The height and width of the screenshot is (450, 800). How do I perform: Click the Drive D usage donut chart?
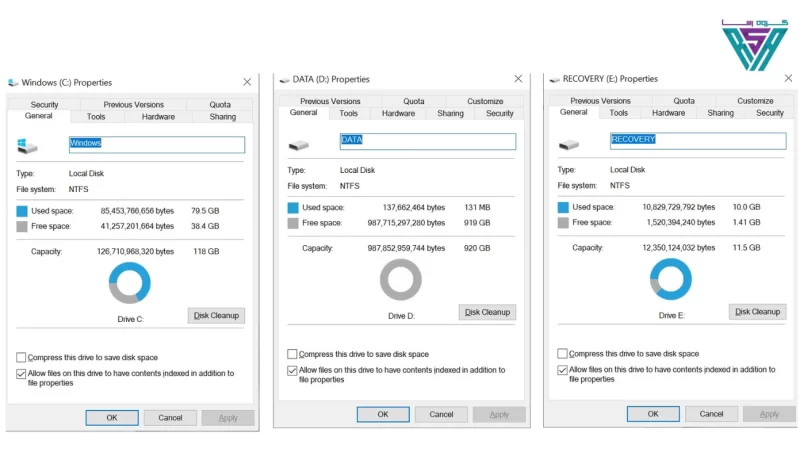click(x=401, y=280)
